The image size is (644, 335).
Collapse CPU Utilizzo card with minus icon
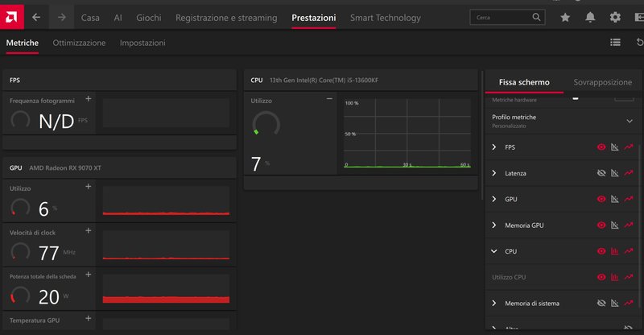329,99
